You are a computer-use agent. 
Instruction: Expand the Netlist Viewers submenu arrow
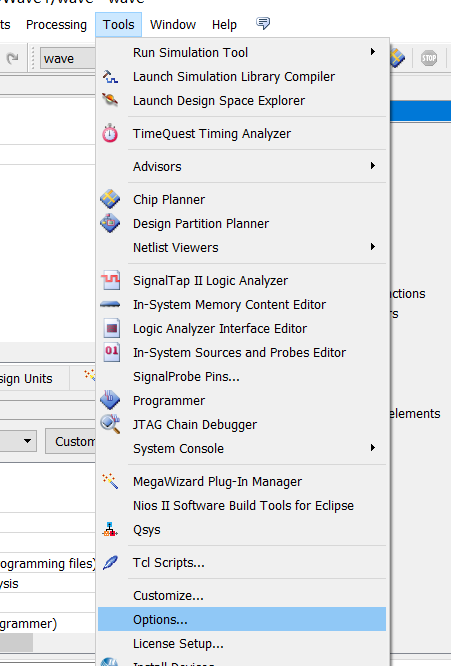click(x=372, y=247)
